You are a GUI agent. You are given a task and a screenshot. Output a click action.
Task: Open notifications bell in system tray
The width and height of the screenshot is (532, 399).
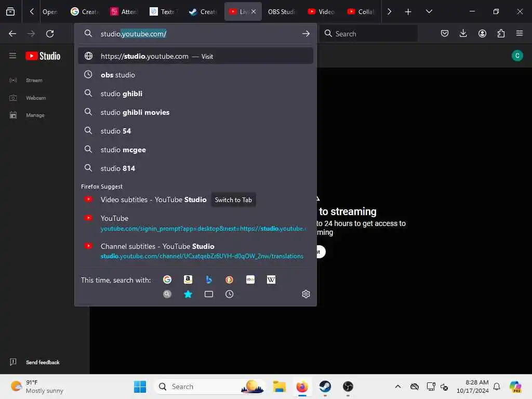497,387
